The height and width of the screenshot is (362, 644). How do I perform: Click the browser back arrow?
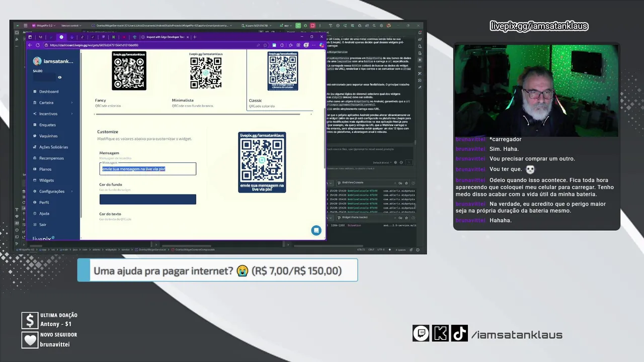30,45
